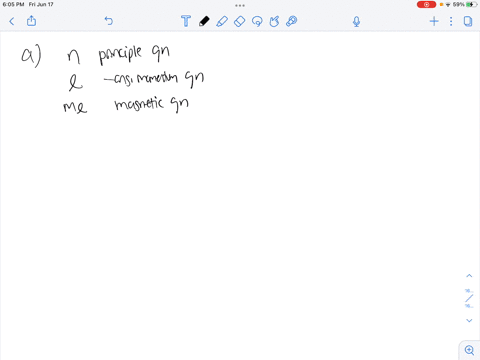This screenshot has height=360, width=480.
Task: Tap the handwritten word "magnetic"
Action: 139,103
